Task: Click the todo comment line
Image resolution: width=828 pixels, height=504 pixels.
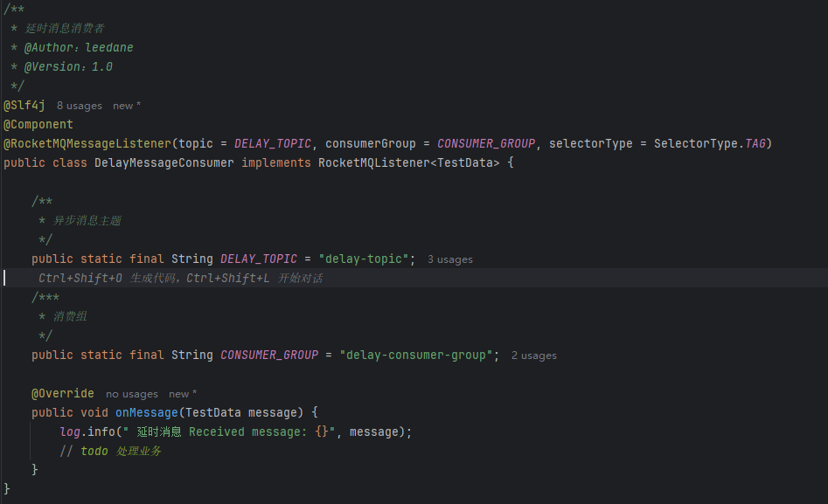Action: point(110,451)
